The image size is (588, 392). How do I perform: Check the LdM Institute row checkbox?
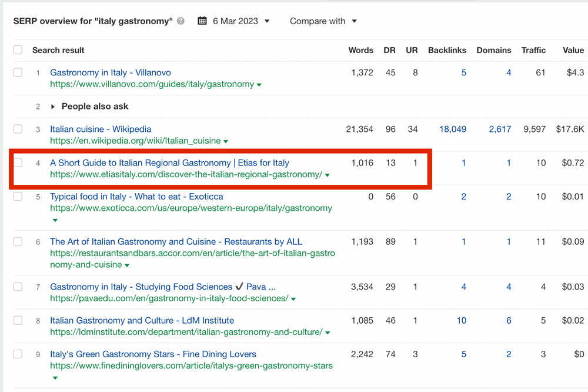[18, 320]
